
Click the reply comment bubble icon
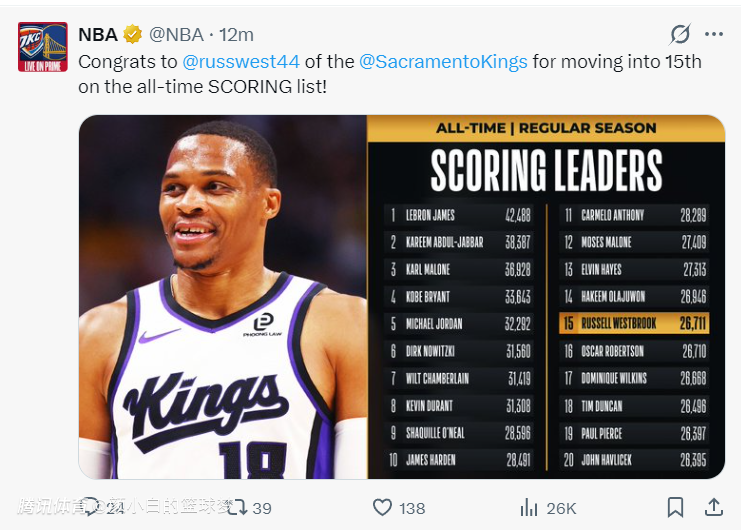pos(90,508)
